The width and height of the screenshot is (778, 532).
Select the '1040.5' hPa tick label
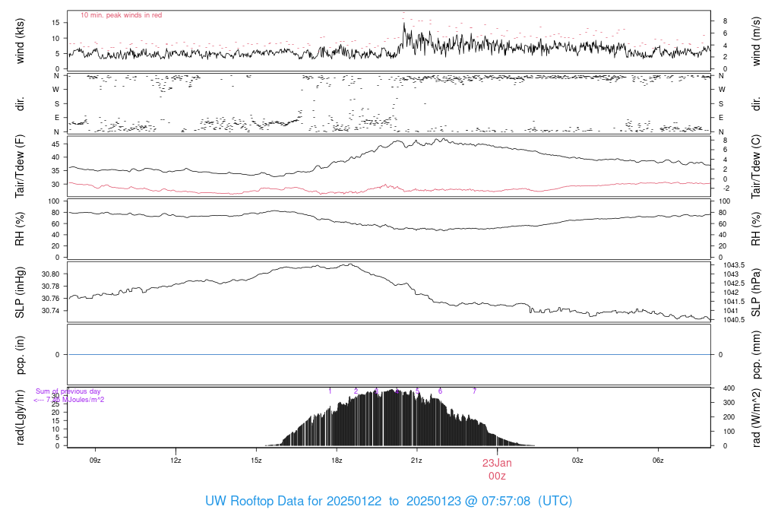click(x=734, y=320)
